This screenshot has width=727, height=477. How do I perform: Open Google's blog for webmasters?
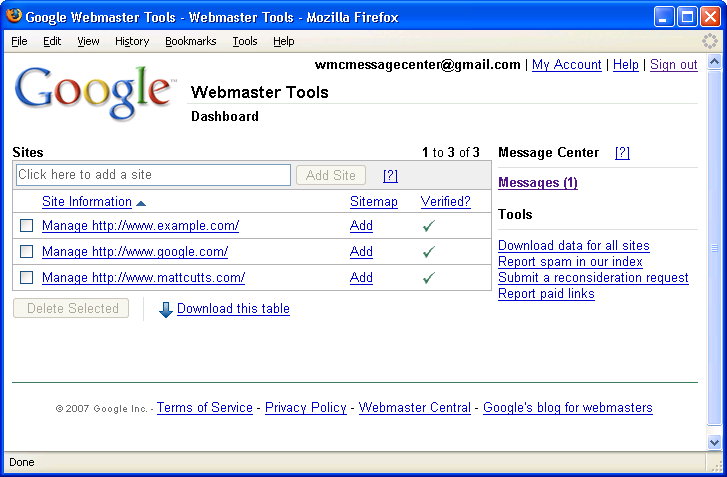pos(568,407)
